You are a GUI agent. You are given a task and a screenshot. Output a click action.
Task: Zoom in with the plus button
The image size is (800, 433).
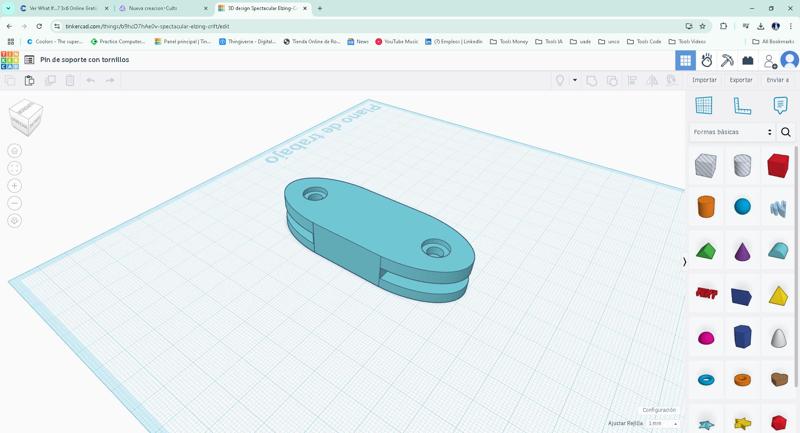14,185
